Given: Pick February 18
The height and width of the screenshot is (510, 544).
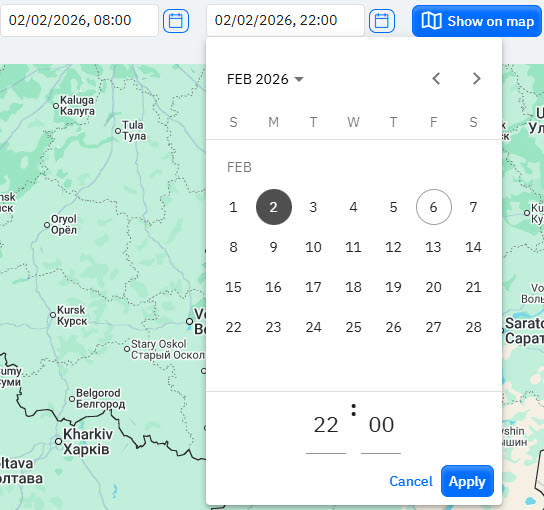Looking at the screenshot, I should 354,287.
